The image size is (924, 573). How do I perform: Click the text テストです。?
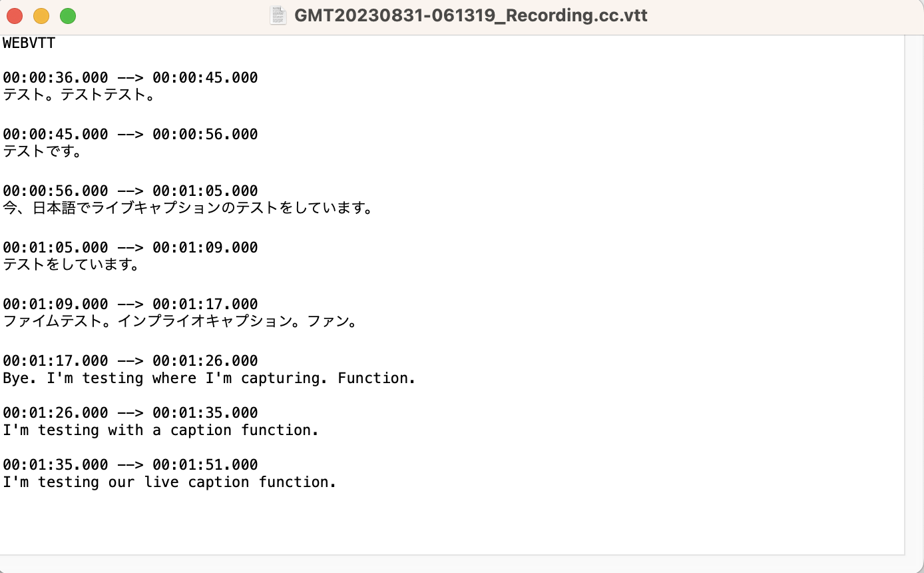43,152
